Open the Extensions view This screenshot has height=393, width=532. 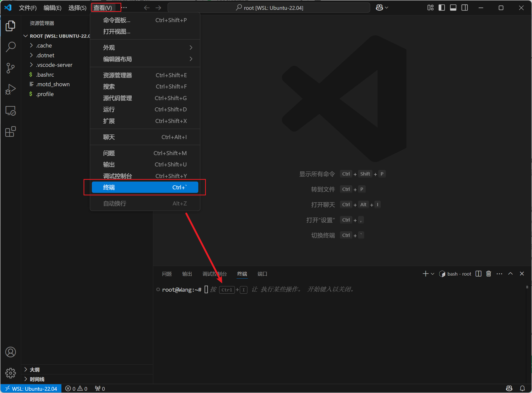click(10, 132)
